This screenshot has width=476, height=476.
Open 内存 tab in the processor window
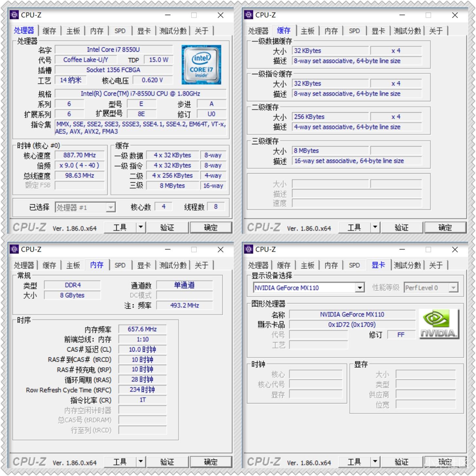[97, 31]
